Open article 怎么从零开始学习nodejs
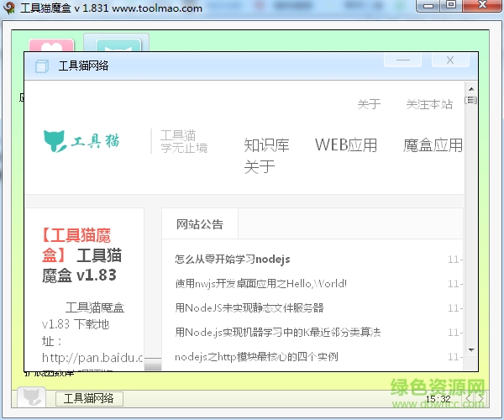This screenshot has width=504, height=420. 233,259
